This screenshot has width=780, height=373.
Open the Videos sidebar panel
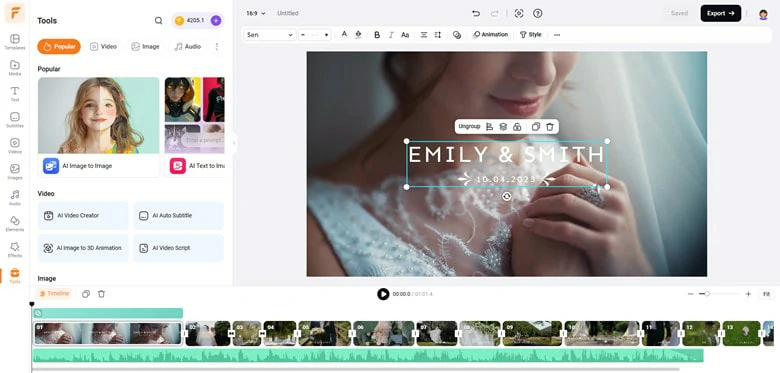15,146
